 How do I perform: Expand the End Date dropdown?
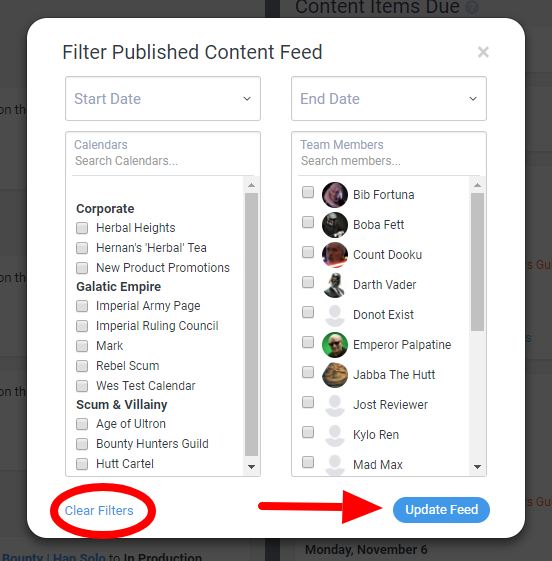pos(389,98)
